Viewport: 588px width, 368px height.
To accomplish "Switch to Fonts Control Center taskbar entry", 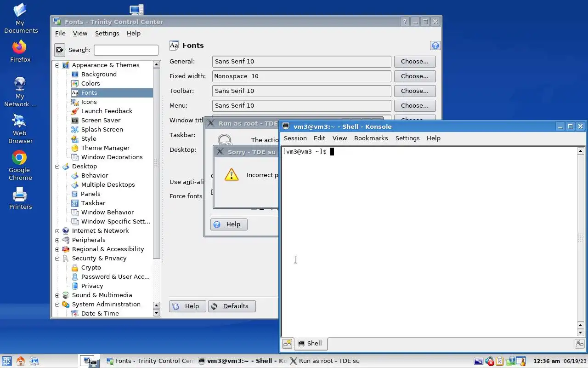I will click(x=150, y=361).
